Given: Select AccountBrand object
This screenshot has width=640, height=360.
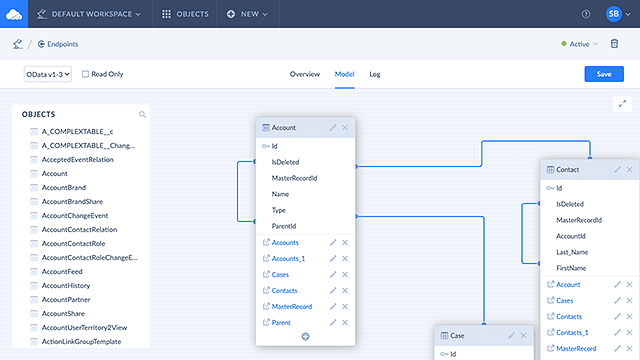Looking at the screenshot, I should click(64, 187).
